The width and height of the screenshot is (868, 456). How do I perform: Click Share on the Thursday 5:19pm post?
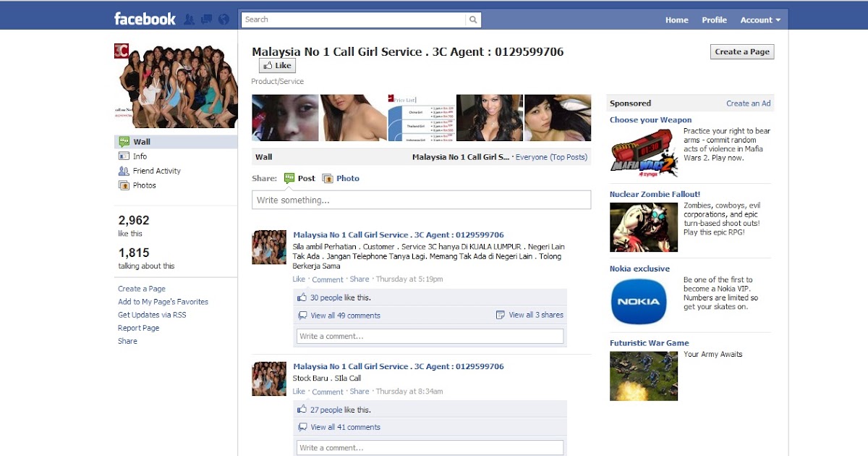[x=359, y=279]
